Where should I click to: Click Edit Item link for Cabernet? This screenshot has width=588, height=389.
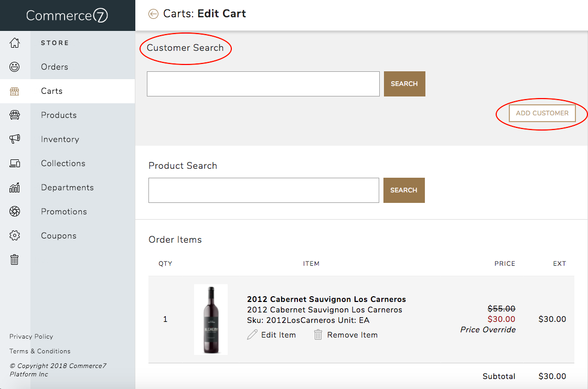click(278, 335)
